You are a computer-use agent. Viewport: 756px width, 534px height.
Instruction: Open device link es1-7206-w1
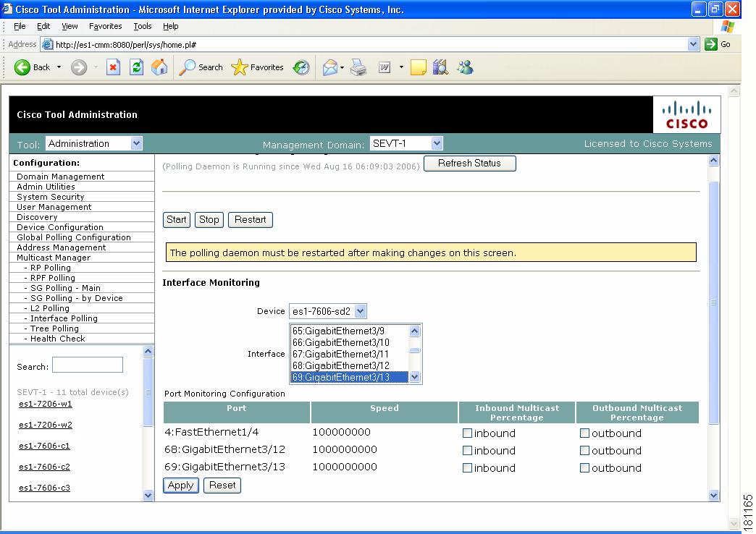[x=46, y=404]
